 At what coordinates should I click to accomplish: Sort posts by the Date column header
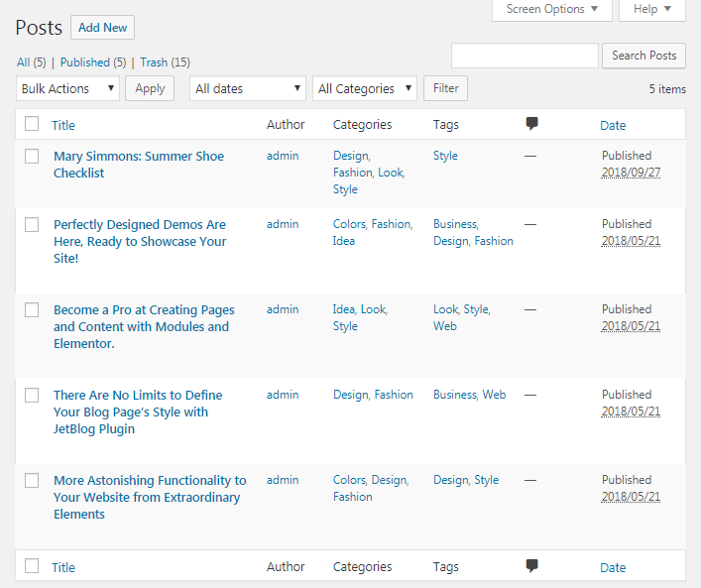click(613, 125)
